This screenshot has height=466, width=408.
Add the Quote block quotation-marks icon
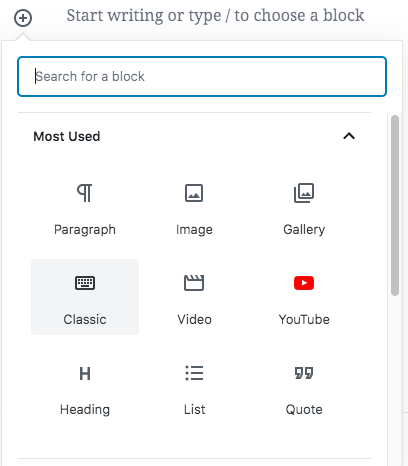click(x=304, y=373)
